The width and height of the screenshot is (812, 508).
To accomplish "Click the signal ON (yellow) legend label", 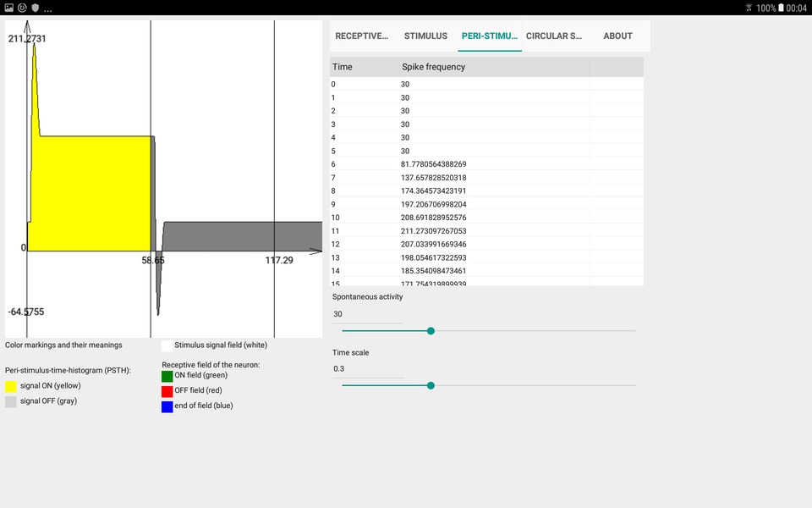I will 50,386.
